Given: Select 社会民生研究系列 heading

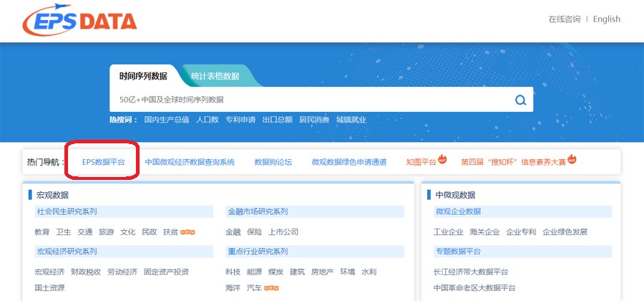Looking at the screenshot, I should [67, 211].
